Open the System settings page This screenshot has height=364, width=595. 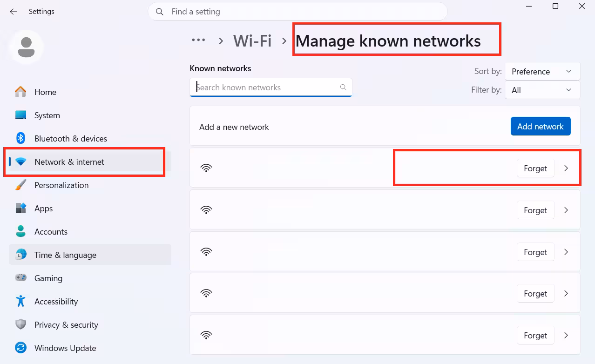click(90, 115)
